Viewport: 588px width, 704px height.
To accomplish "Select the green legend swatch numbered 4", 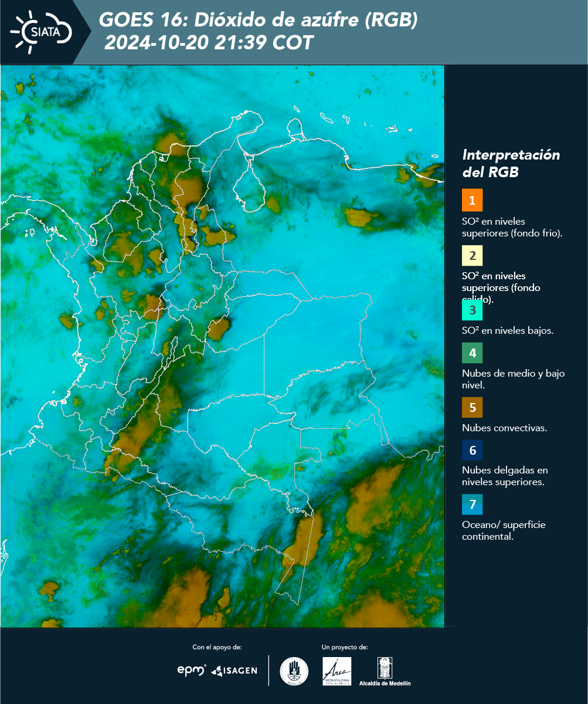I will (x=472, y=353).
